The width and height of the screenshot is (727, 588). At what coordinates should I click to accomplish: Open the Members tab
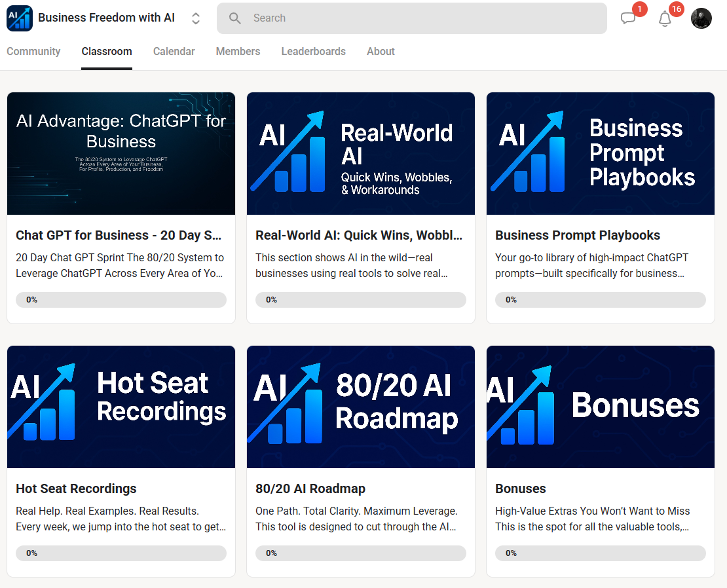tap(238, 52)
